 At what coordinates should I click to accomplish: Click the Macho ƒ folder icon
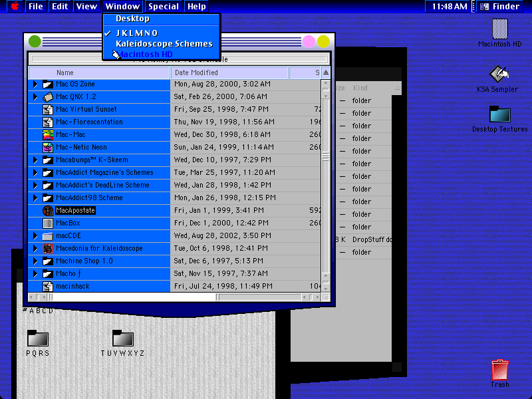tap(48, 274)
